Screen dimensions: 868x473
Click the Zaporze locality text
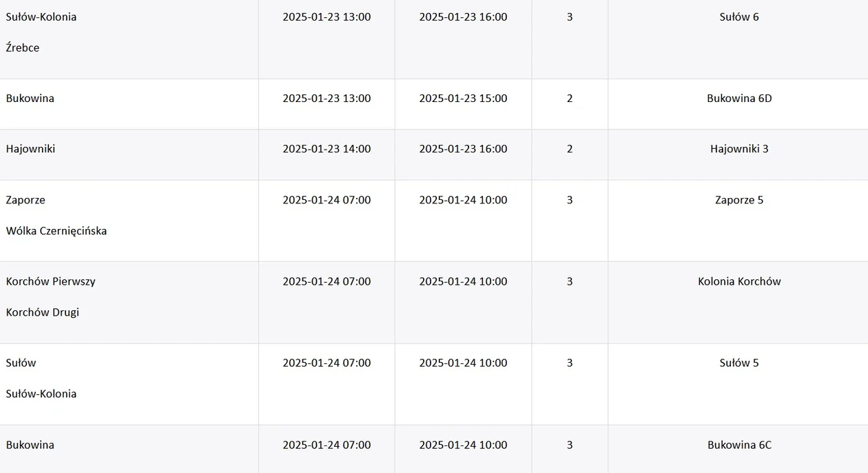point(25,200)
